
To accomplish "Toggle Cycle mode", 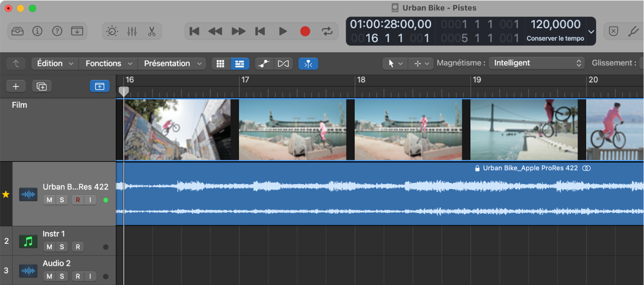I will [327, 31].
